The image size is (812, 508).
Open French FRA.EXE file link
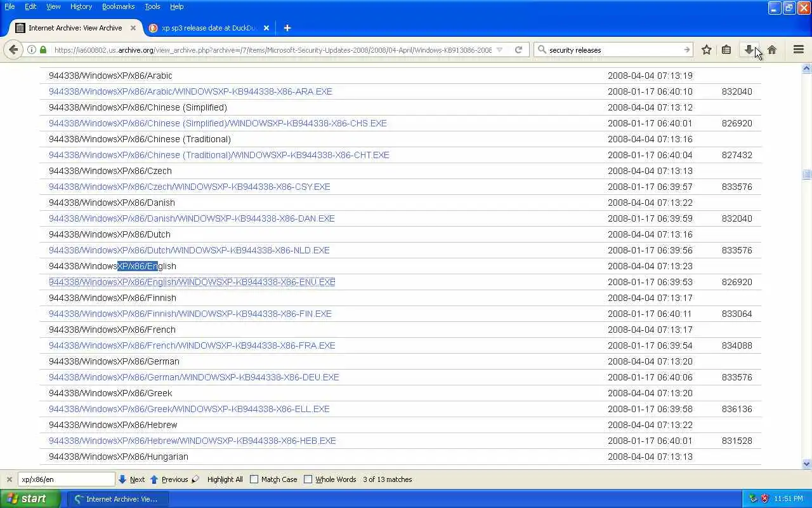click(x=192, y=345)
